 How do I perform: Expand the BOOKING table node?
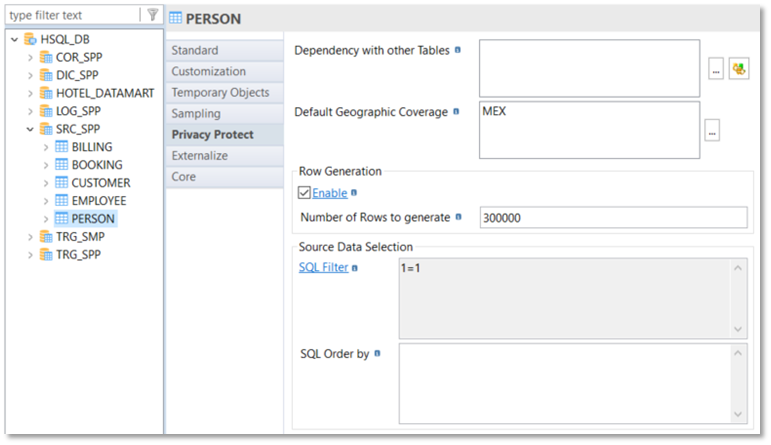coord(46,165)
